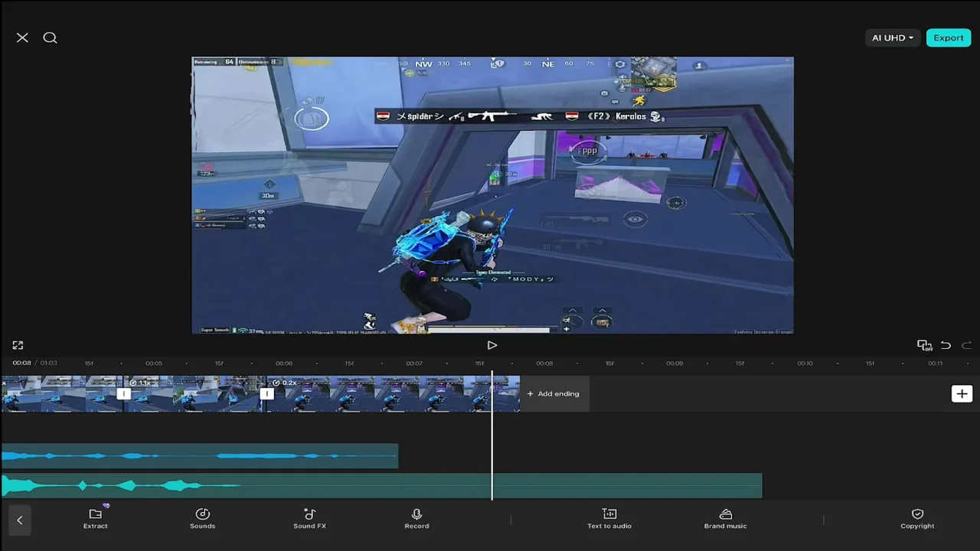Toggle the linked-clips OFF icon
This screenshot has height=551, width=980.
[x=924, y=345]
